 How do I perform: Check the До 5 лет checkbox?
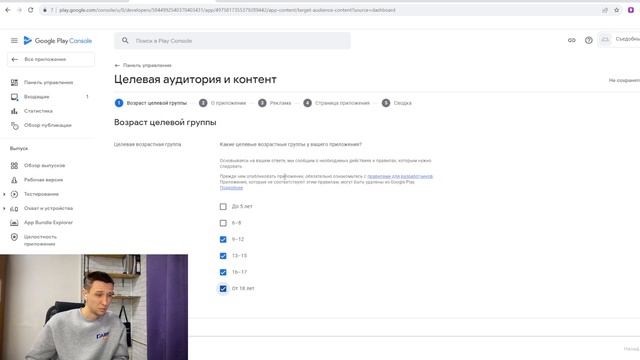pyautogui.click(x=223, y=207)
